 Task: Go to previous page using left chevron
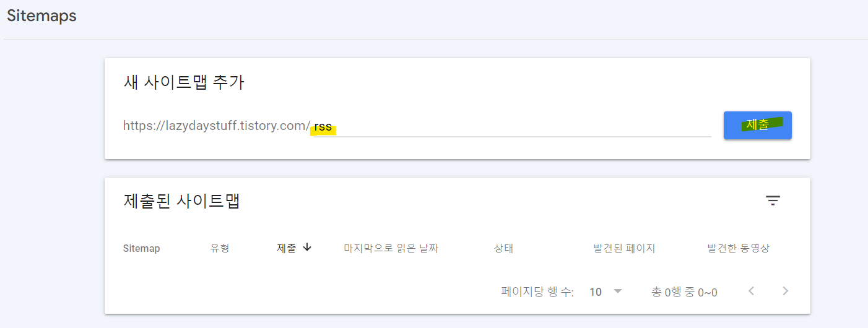point(752,291)
